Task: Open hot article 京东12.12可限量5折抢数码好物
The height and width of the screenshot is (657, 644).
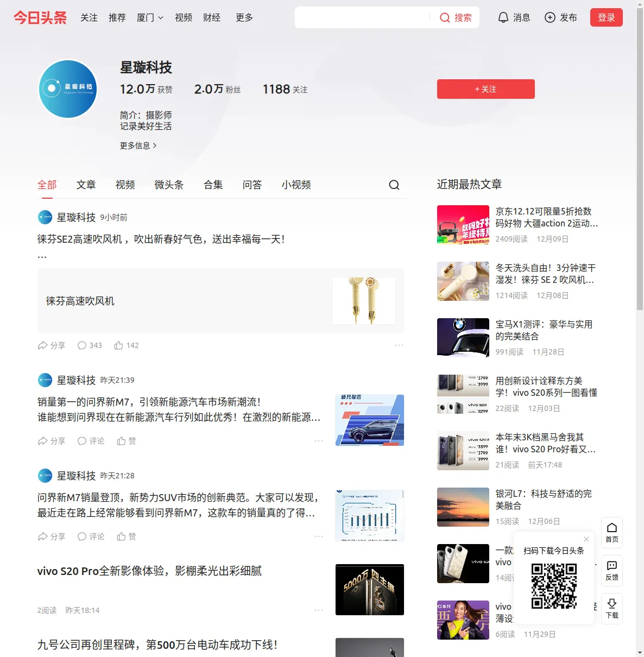Action: [547, 217]
